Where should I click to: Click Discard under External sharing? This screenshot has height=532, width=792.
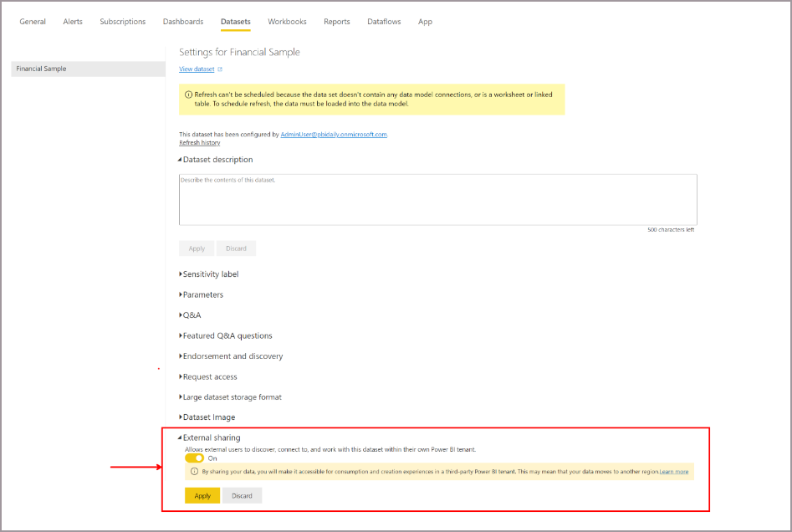click(x=242, y=496)
